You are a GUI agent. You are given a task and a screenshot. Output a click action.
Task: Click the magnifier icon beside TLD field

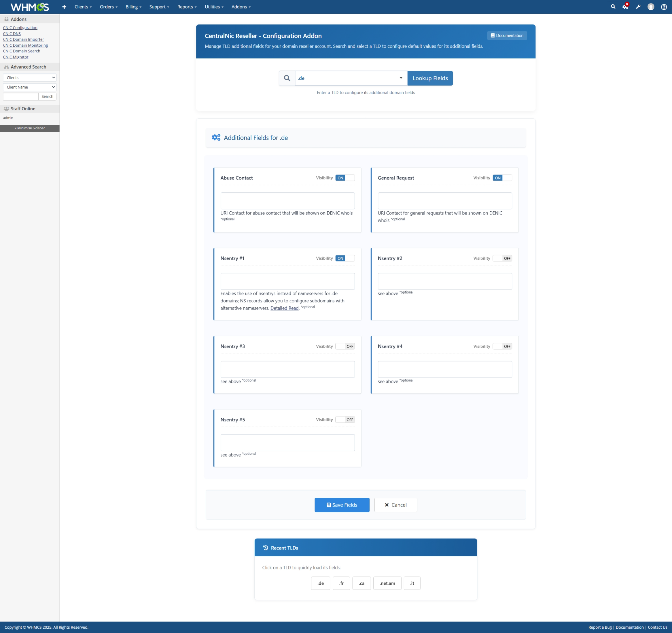pyautogui.click(x=287, y=78)
